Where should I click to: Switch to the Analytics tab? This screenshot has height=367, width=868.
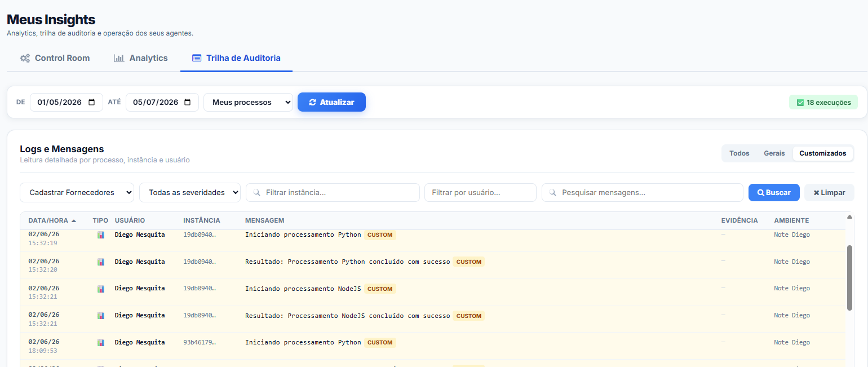pos(141,58)
